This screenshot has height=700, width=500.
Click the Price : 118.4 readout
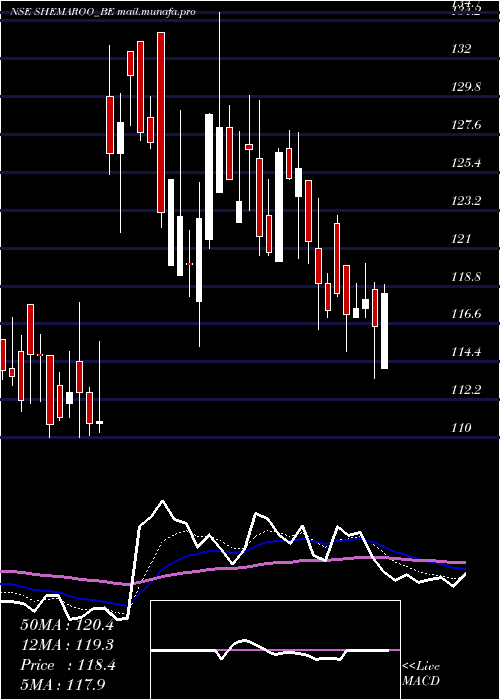tap(68, 665)
